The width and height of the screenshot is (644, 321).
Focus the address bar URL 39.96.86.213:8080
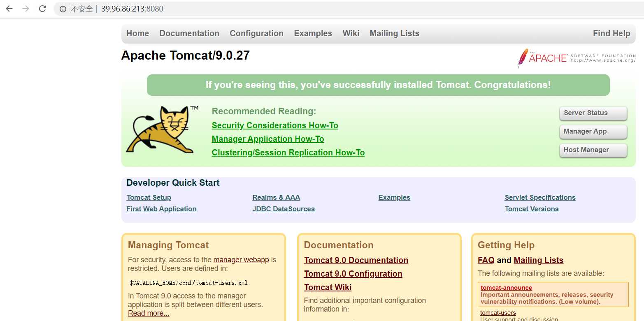point(133,9)
